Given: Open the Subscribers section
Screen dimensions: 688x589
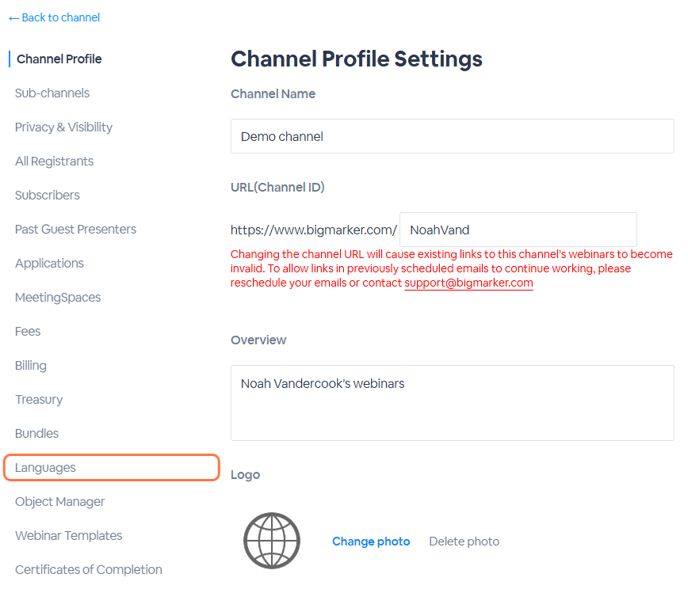Looking at the screenshot, I should pyautogui.click(x=47, y=195).
